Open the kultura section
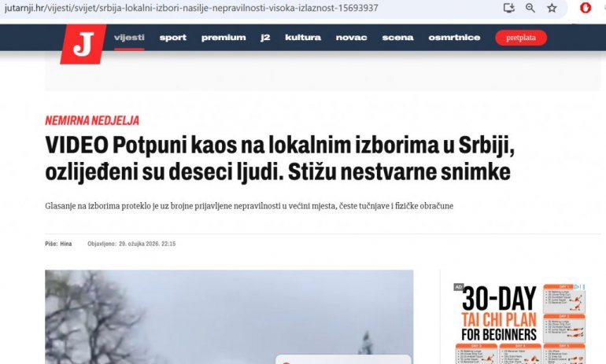Viewport: 606px width, 364px height. pos(303,38)
